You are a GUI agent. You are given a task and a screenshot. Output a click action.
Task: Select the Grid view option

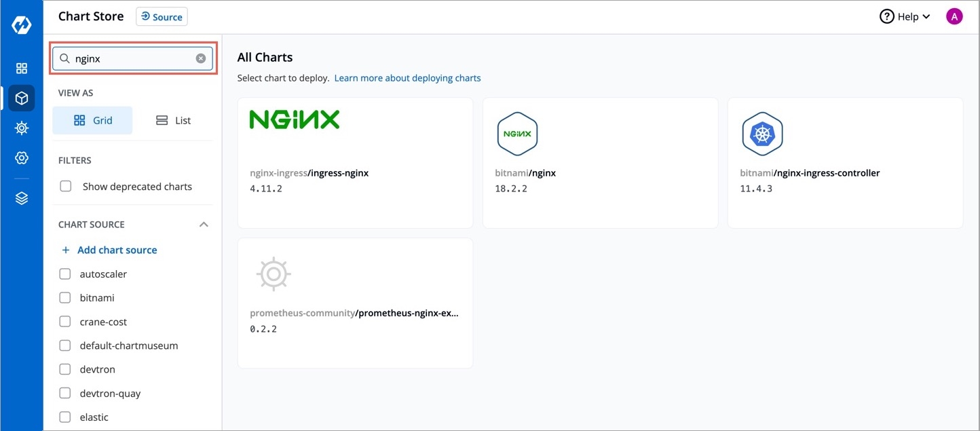(x=92, y=120)
